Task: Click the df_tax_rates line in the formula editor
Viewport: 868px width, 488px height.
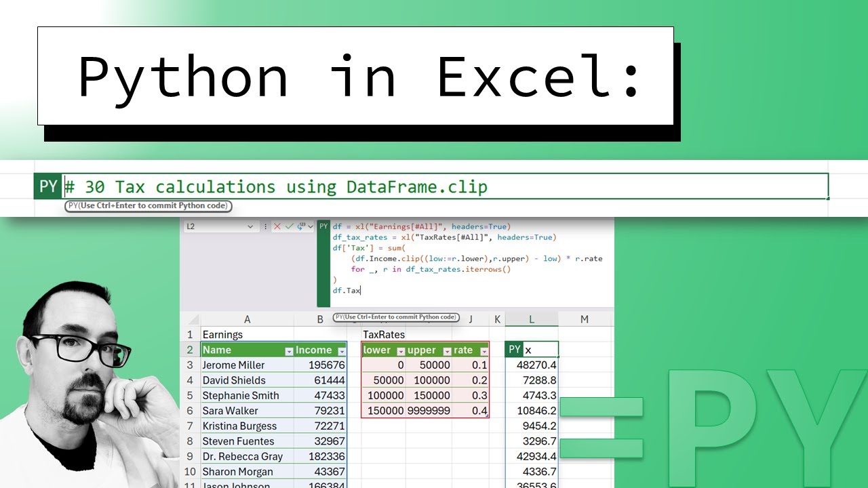Action: (x=444, y=237)
